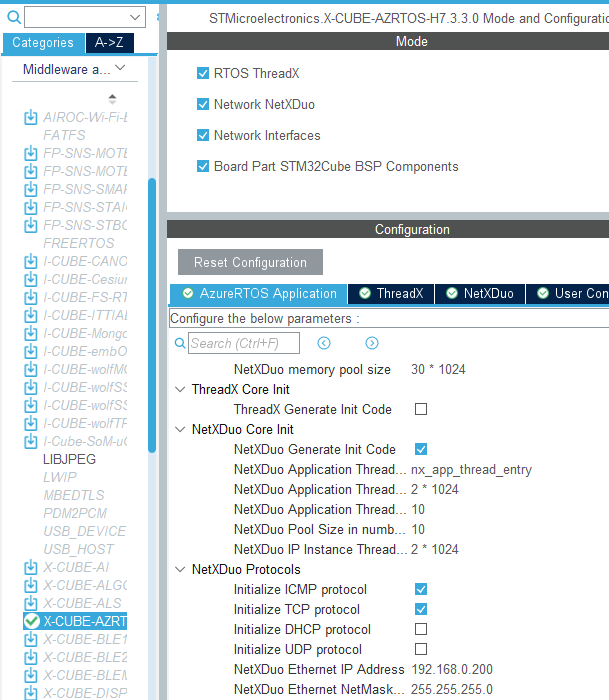Toggle Initialize TCP protocol checkbox

421,609
